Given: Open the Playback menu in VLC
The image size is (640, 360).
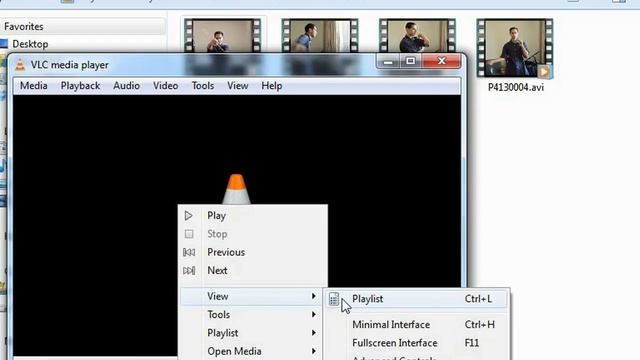Looking at the screenshot, I should (80, 86).
